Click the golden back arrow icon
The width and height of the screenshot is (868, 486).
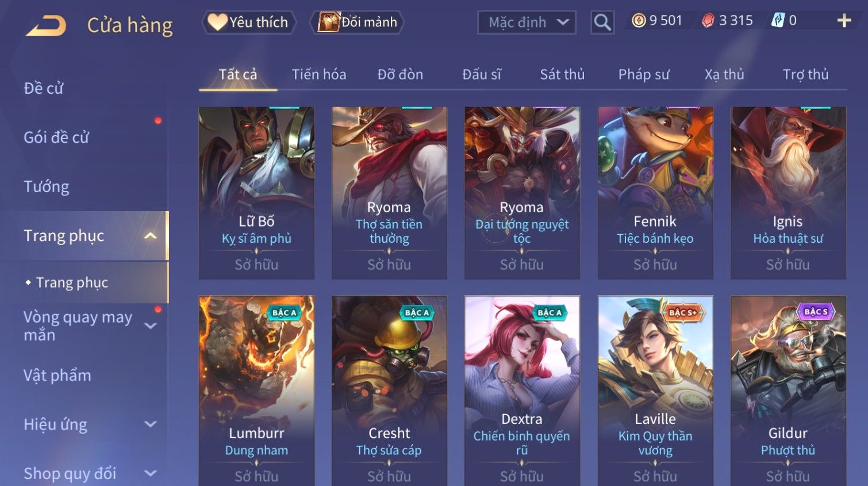(x=46, y=25)
